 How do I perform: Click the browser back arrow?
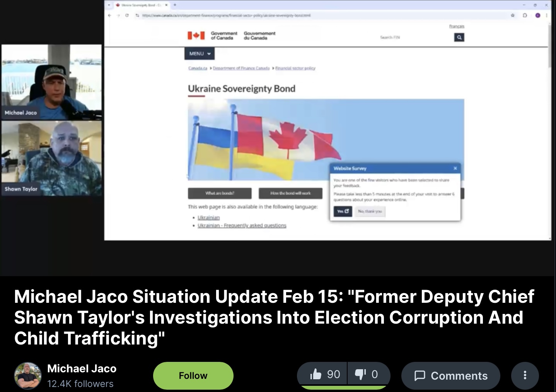click(x=109, y=15)
